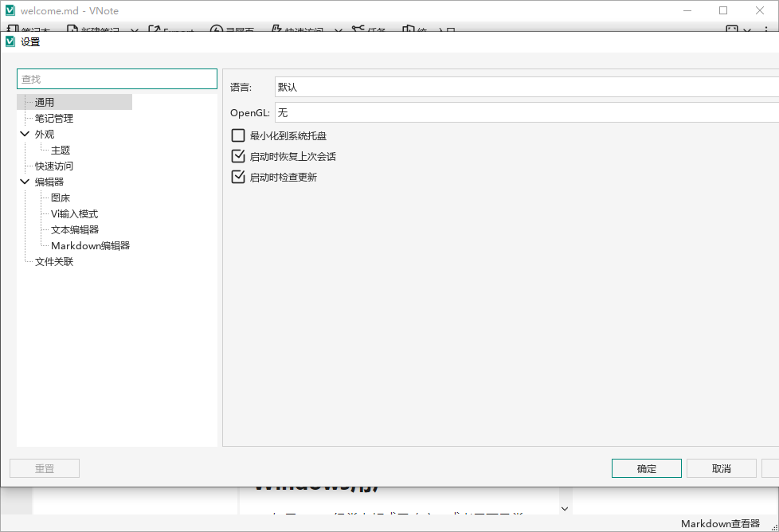Select 笔记管理 in the settings tree

(x=54, y=118)
